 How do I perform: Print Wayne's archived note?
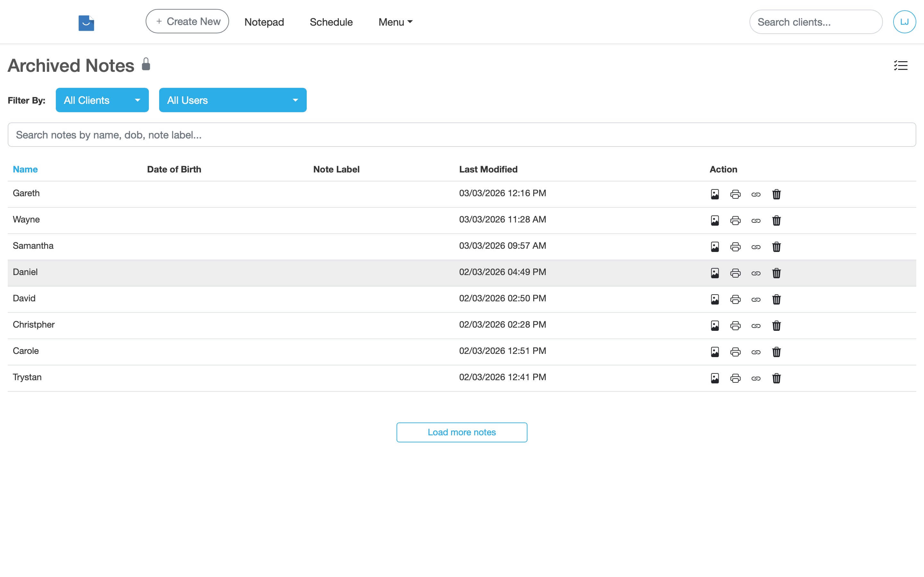(735, 220)
